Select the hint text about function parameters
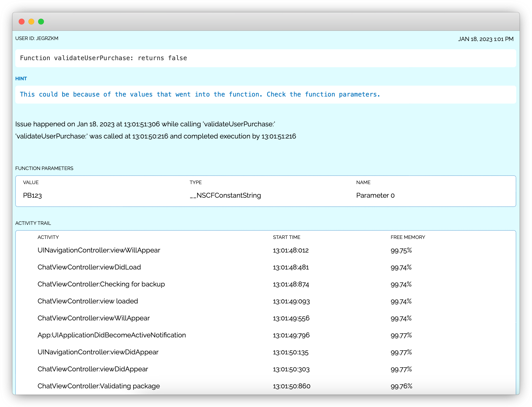The image size is (532, 407). click(200, 94)
